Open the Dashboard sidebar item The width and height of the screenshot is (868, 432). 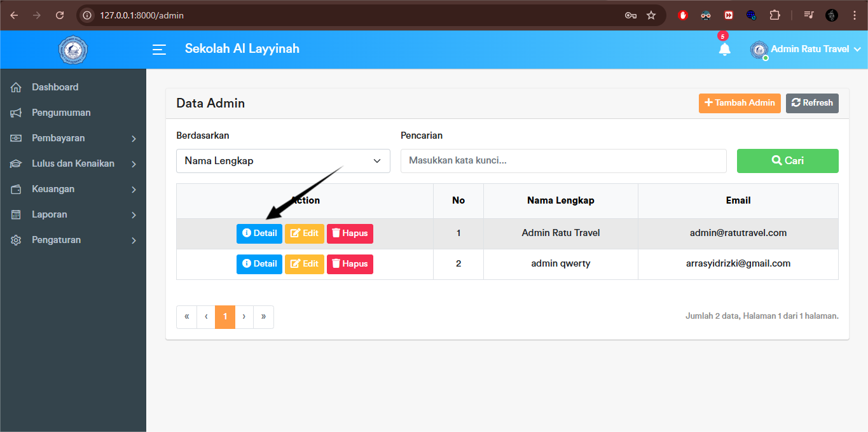click(55, 87)
